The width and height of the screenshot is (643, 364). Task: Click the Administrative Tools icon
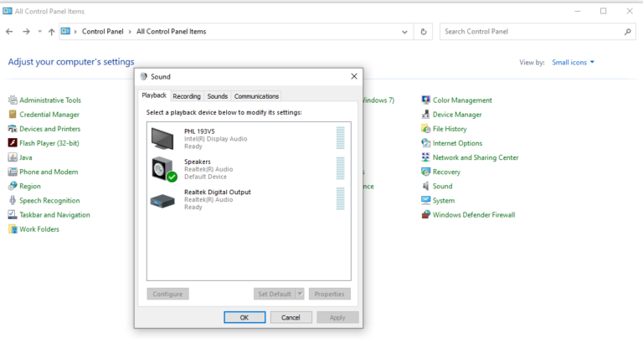pos(13,100)
